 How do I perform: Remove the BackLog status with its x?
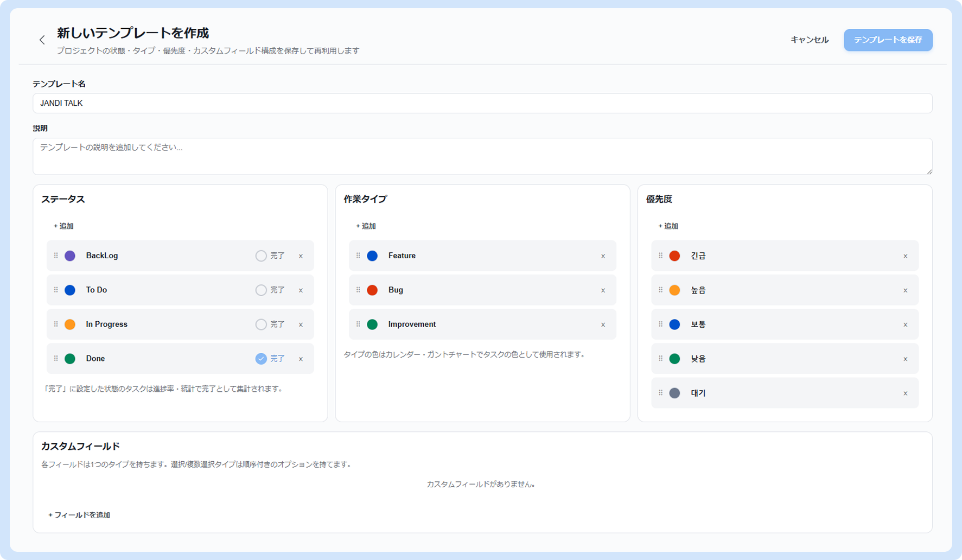tap(301, 256)
